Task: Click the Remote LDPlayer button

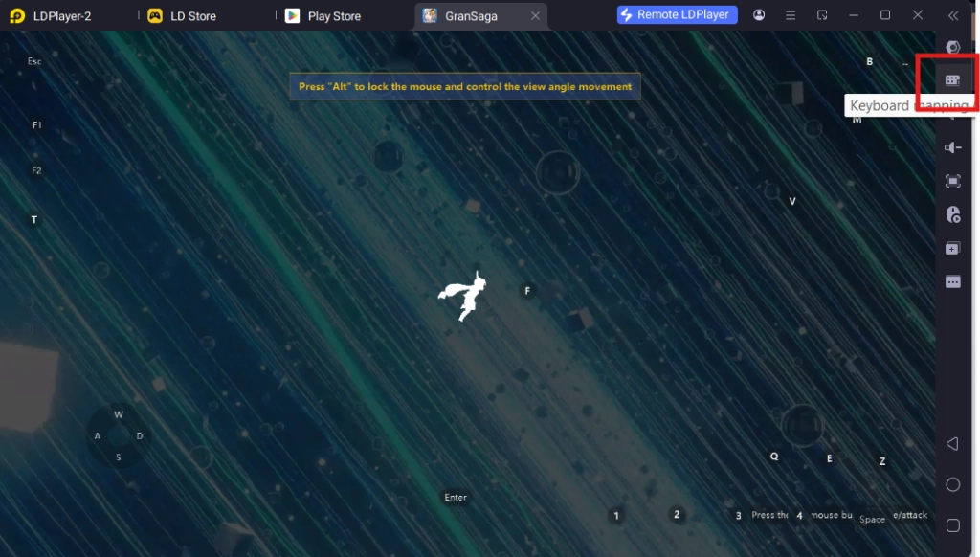Action: click(677, 15)
